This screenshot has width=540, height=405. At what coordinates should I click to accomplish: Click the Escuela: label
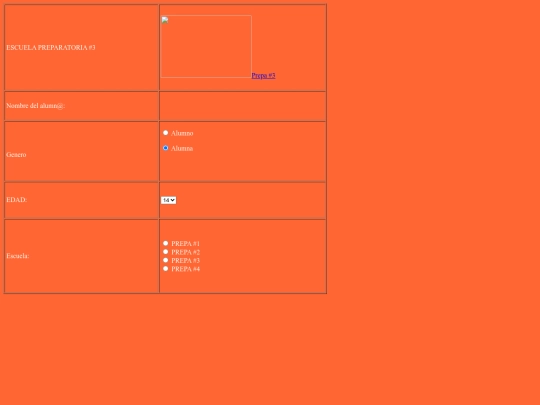click(x=18, y=256)
